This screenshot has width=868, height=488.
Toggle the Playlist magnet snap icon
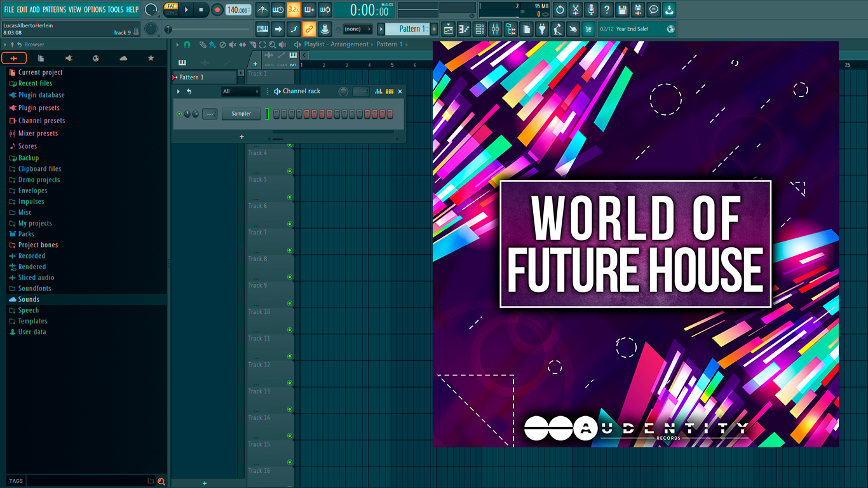[x=187, y=44]
